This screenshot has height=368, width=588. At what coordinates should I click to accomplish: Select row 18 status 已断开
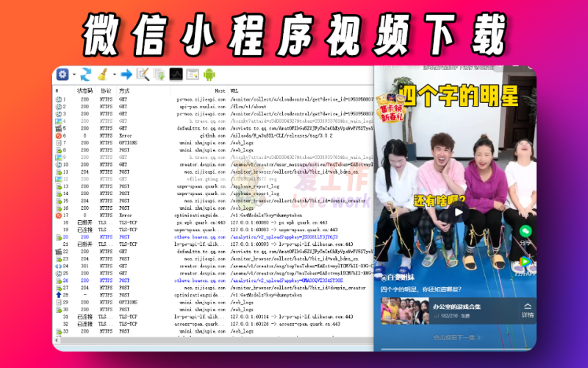[85, 223]
